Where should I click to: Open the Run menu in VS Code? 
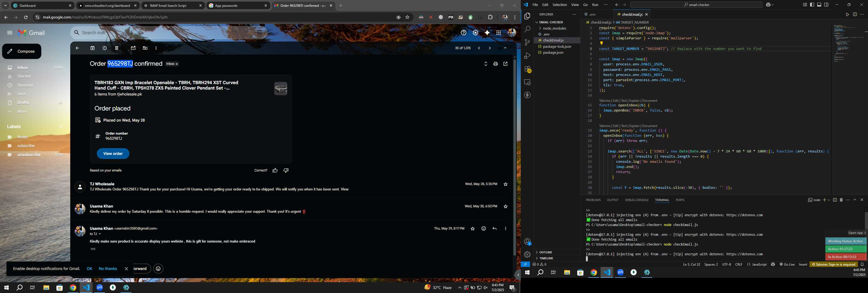[x=595, y=5]
